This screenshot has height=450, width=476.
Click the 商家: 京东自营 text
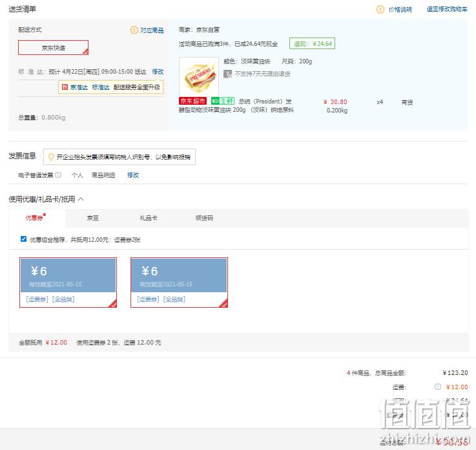click(x=199, y=30)
